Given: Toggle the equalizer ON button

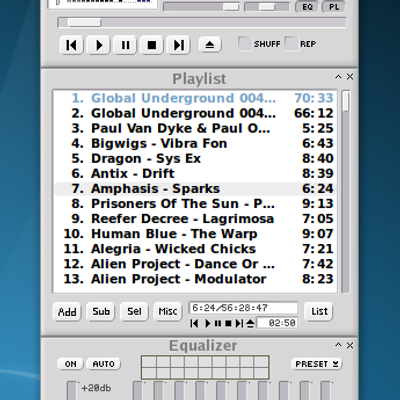Looking at the screenshot, I should tap(70, 364).
